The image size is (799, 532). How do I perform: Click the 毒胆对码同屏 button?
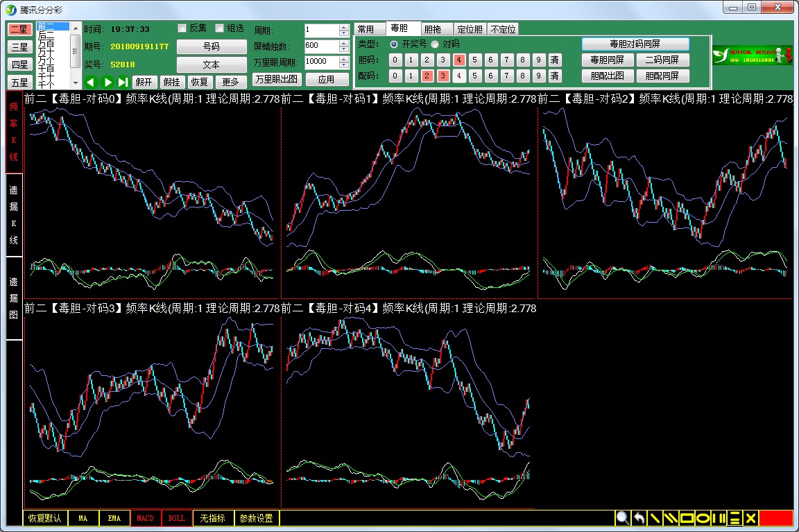click(635, 44)
